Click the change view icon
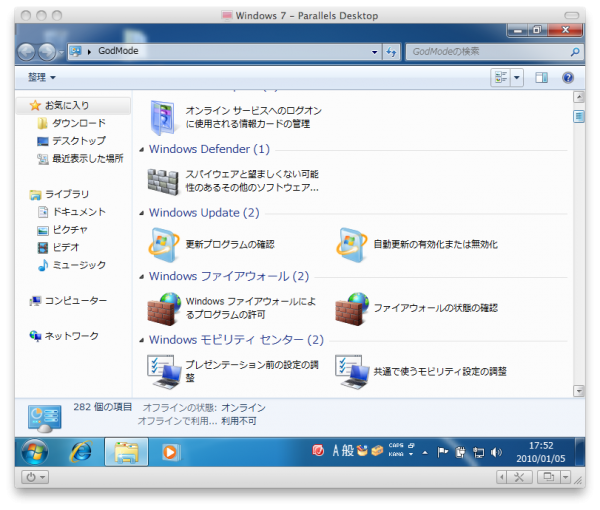 point(501,78)
